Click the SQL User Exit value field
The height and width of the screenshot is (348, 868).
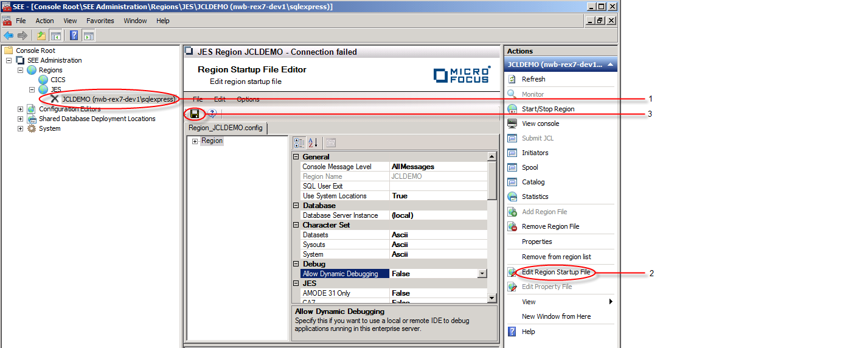pos(438,186)
